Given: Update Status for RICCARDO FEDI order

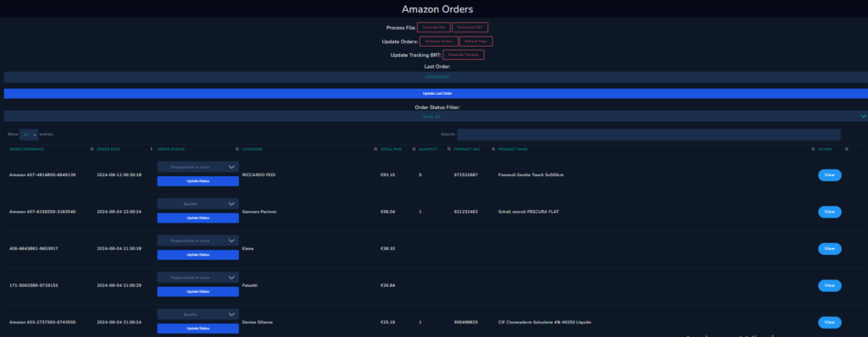Looking at the screenshot, I should [198, 181].
